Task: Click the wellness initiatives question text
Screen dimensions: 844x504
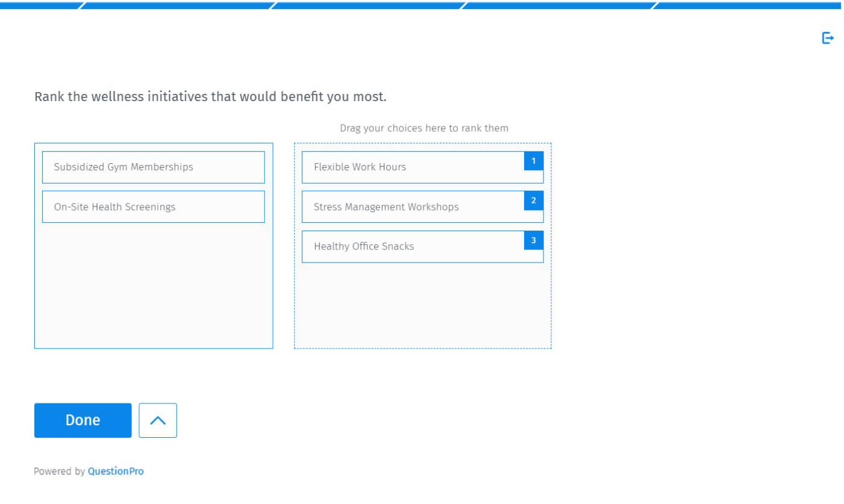Action: pos(210,96)
